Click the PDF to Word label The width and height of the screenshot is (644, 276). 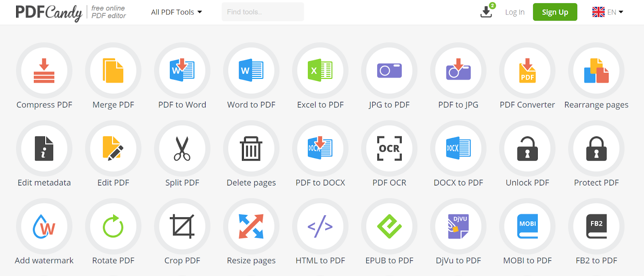click(182, 105)
